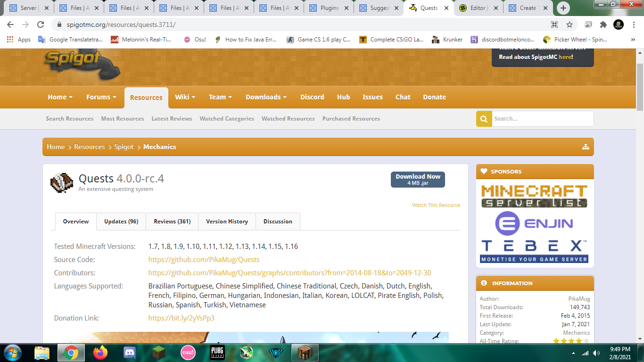Click the PikaMug author name

point(579,299)
